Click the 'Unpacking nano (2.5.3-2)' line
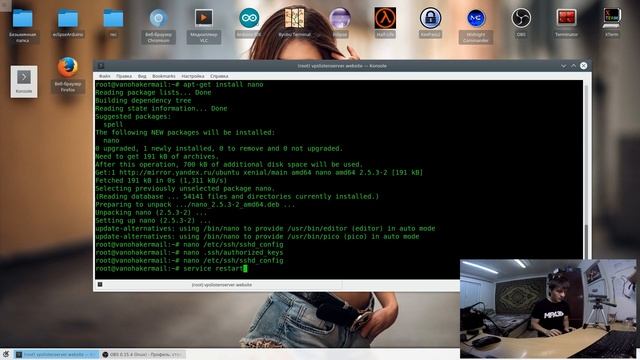 point(151,213)
